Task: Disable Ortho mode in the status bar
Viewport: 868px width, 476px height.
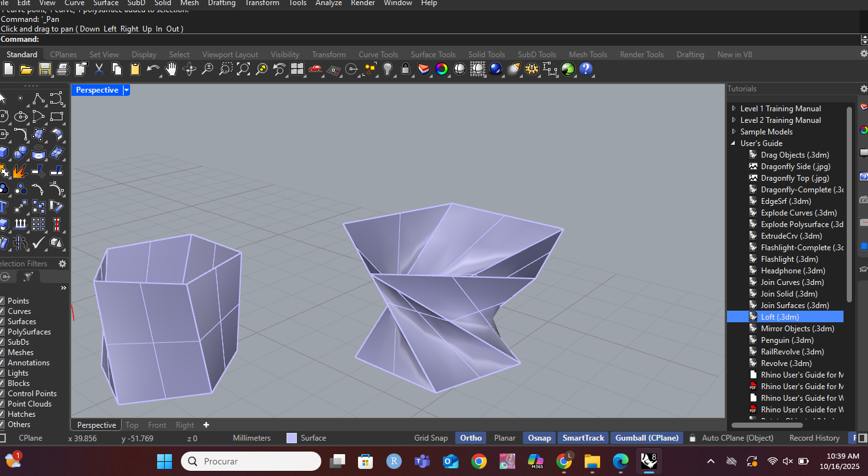Action: [470, 437]
